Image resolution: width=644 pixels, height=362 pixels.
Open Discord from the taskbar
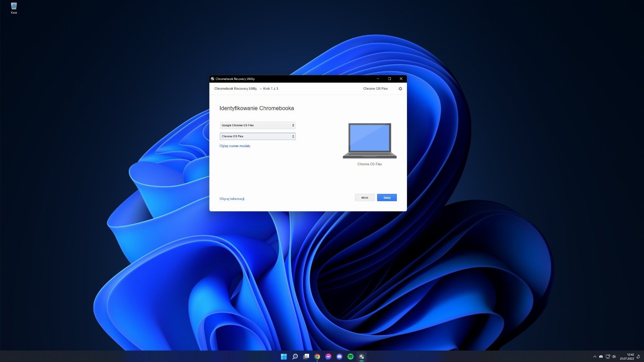339,356
